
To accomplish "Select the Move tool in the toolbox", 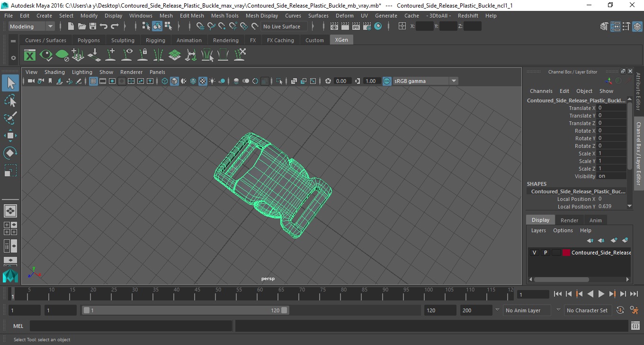I will (x=10, y=136).
